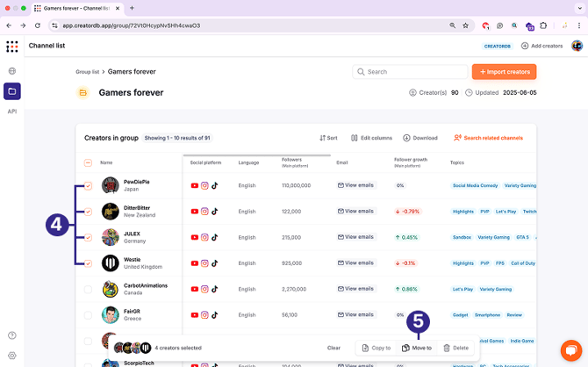Toggle the select-all header checkbox
The image size is (588, 367).
point(88,162)
